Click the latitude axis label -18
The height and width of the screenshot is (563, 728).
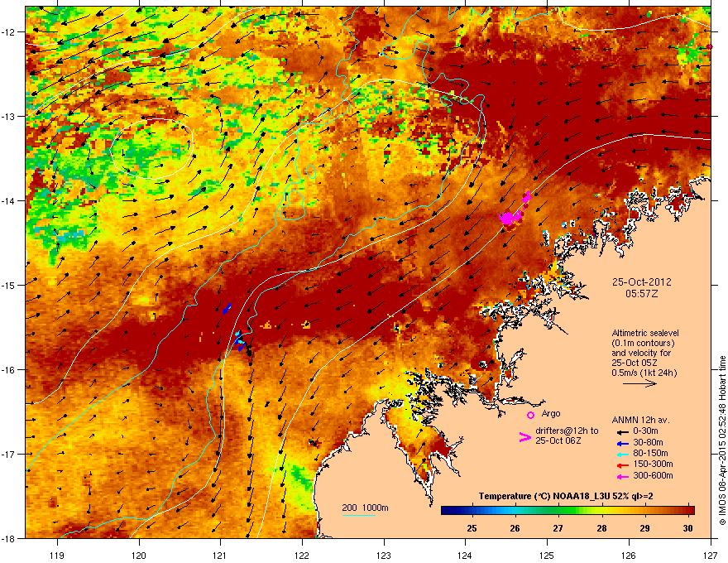[x=9, y=538]
